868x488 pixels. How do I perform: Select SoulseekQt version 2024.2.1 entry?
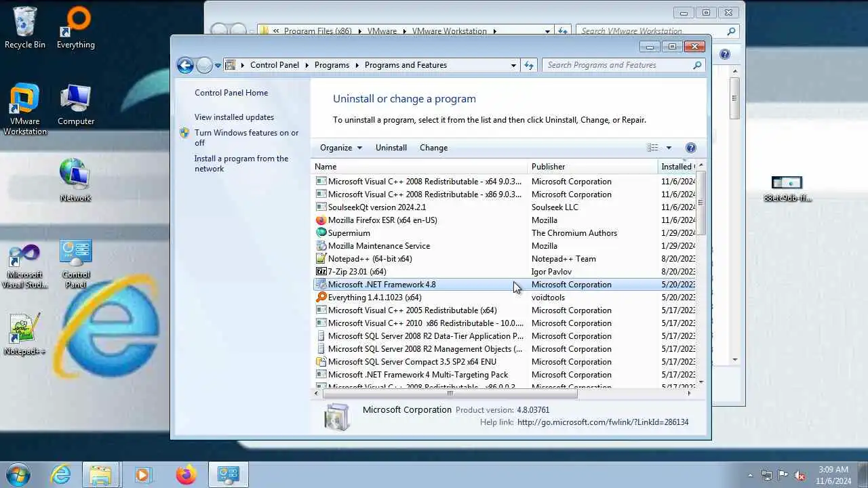pyautogui.click(x=505, y=207)
